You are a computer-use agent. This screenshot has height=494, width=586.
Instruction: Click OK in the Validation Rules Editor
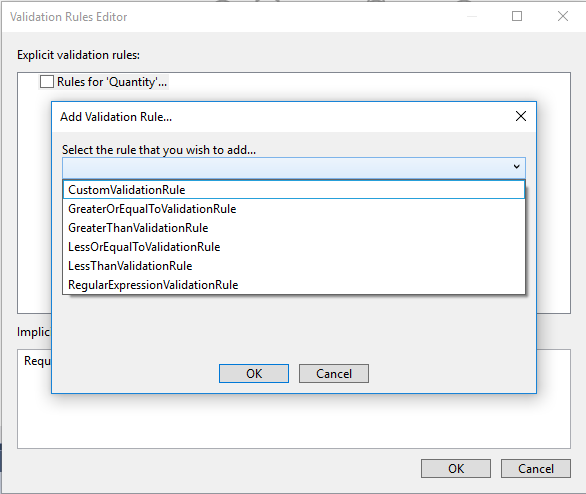tap(456, 469)
